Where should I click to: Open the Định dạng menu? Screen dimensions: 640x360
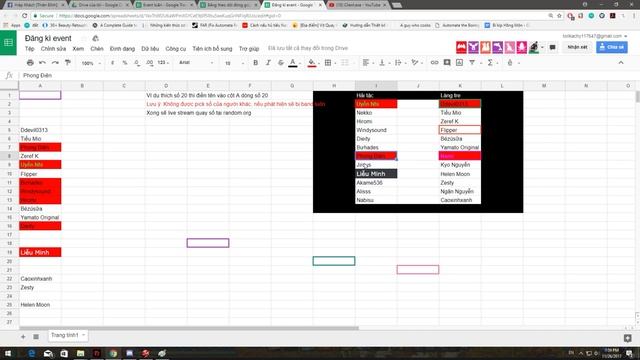pos(122,49)
